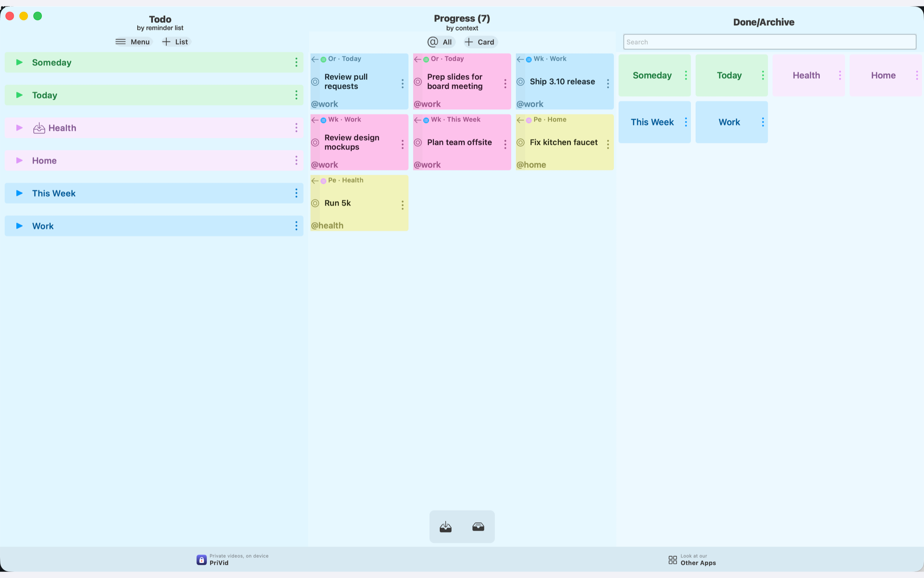The width and height of the screenshot is (924, 578).
Task: Open options for Review pull requests card
Action: coord(402,84)
